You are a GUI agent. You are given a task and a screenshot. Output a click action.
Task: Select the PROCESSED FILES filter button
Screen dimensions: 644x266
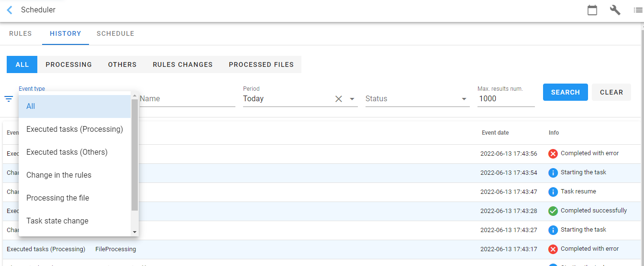(x=261, y=64)
